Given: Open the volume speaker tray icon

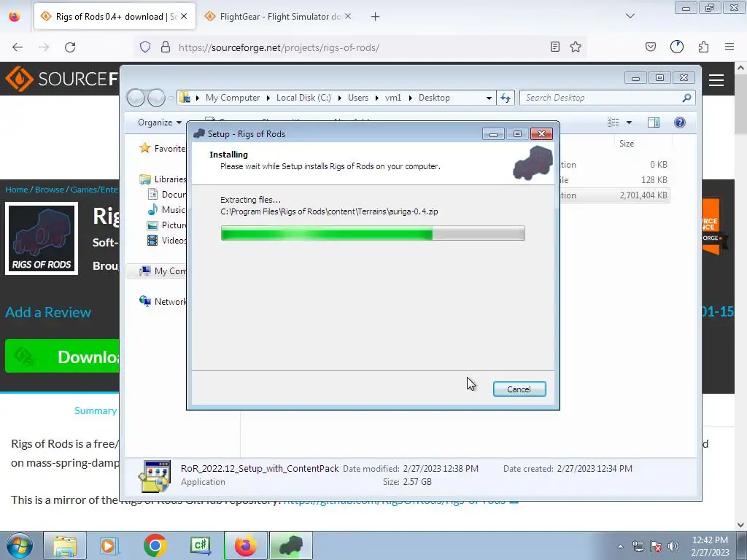Looking at the screenshot, I should pyautogui.click(x=673, y=546).
